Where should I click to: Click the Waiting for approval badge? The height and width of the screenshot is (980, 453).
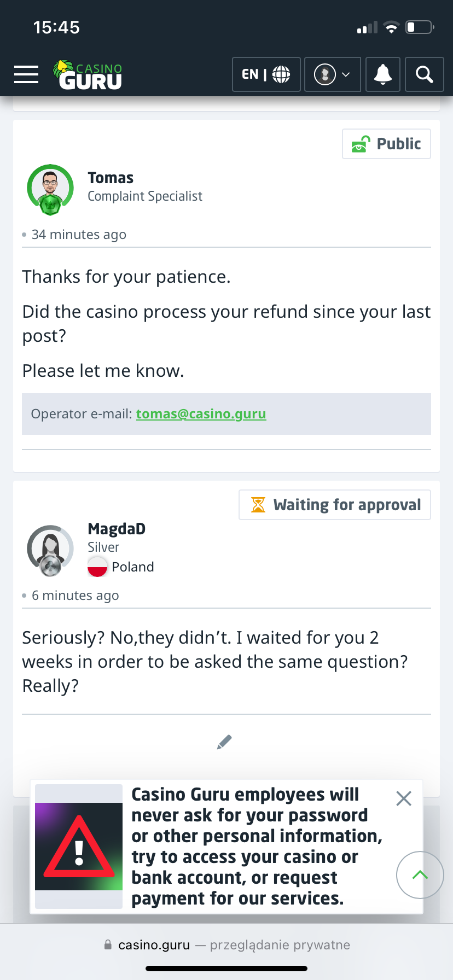335,505
